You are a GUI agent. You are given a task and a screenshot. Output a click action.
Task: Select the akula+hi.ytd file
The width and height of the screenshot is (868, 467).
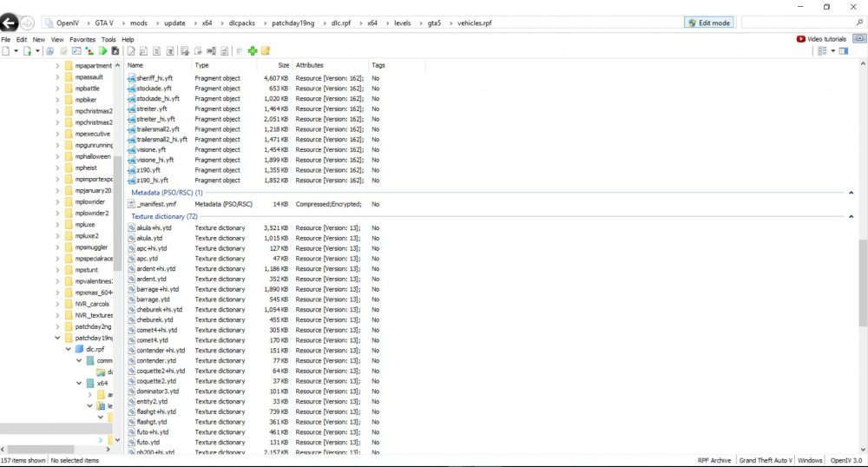[x=154, y=228]
